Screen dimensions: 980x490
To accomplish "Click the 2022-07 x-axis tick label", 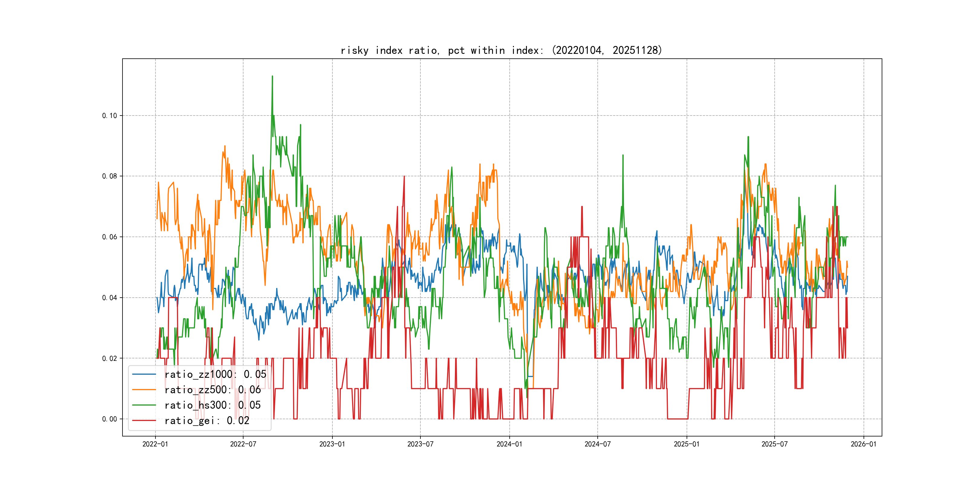I will tap(243, 444).
